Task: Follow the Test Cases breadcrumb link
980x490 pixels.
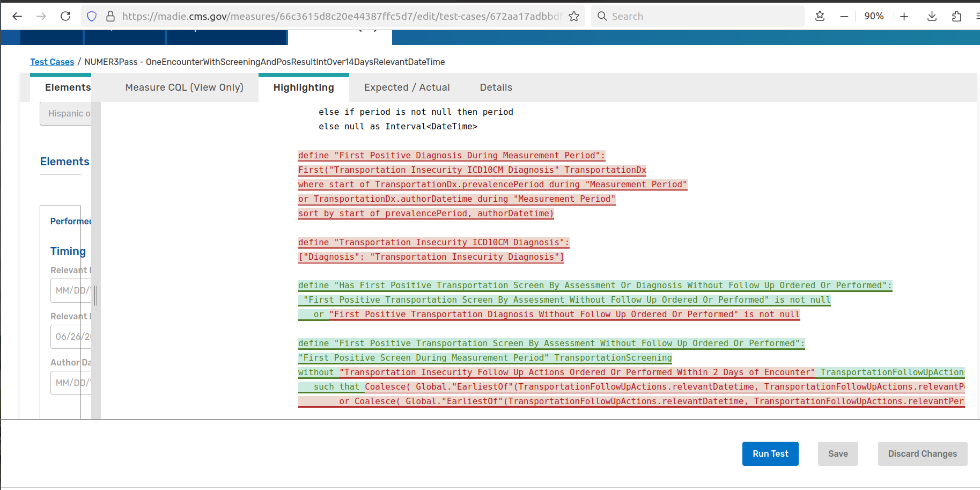Action: click(52, 62)
